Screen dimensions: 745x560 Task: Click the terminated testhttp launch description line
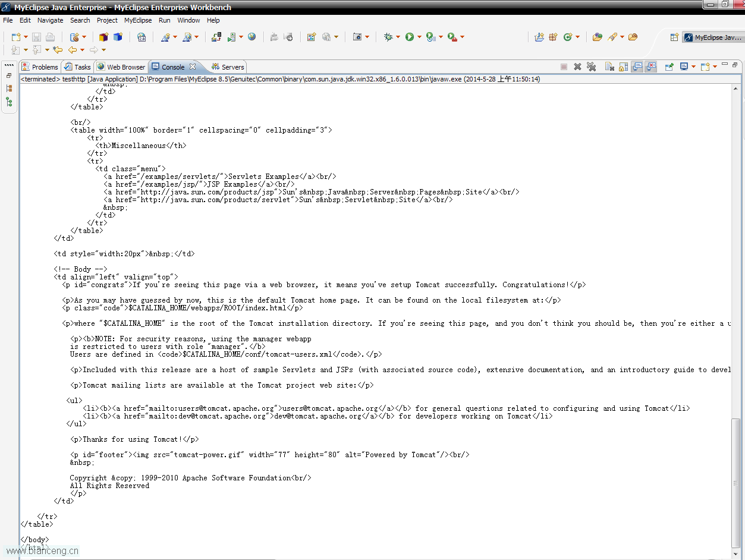pos(280,79)
